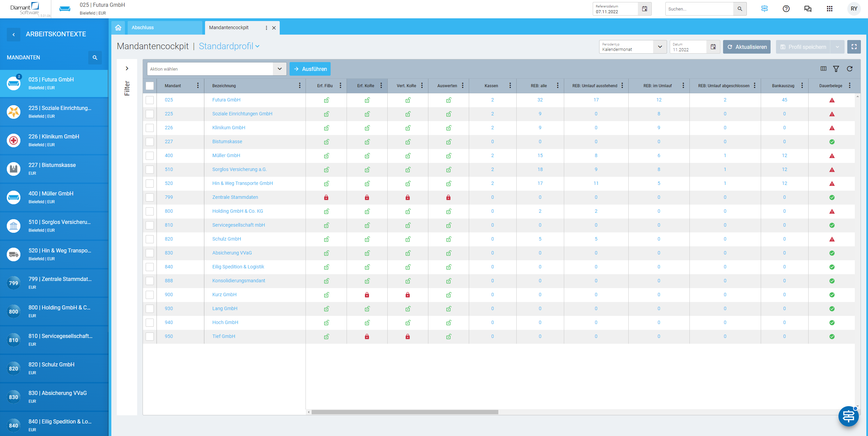
Task: Click red lock in Erf. FiBu for 799
Action: 326,197
